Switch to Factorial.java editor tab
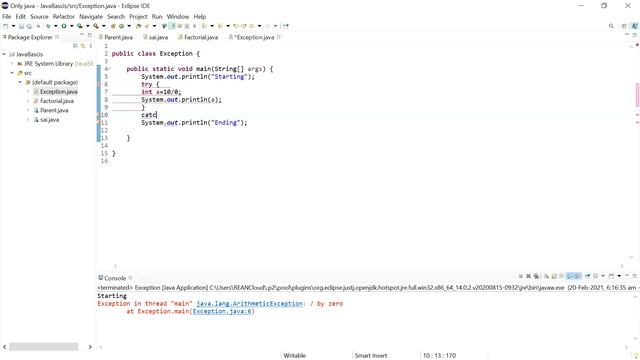The height and width of the screenshot is (360, 640). [198, 37]
